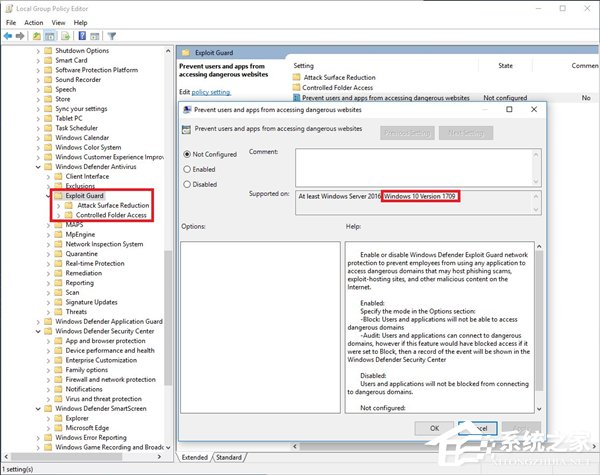Image resolution: width=600 pixels, height=475 pixels.
Task: Expand the Task Scheduler tree node
Action: pyautogui.click(x=38, y=128)
